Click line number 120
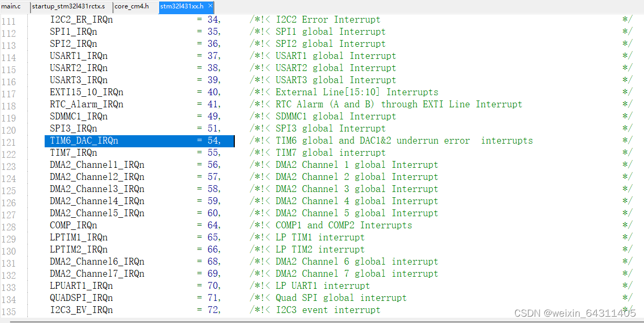 coord(9,128)
